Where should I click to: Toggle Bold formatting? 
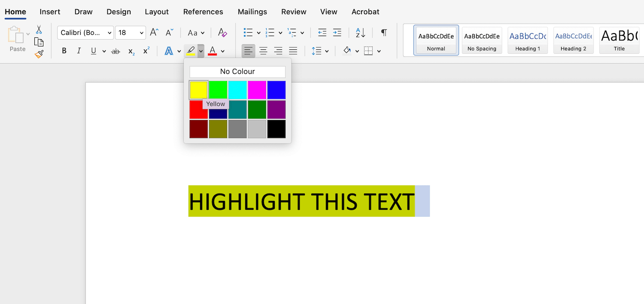tap(64, 51)
